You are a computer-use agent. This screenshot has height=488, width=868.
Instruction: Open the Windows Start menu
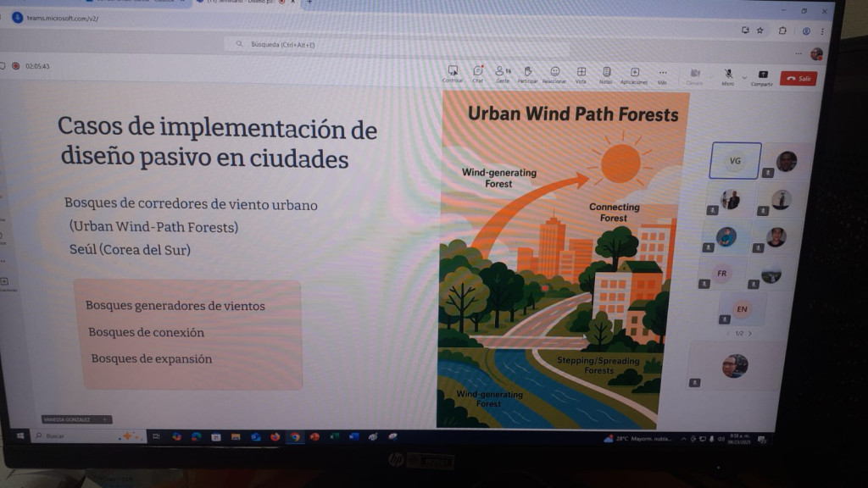(20, 435)
